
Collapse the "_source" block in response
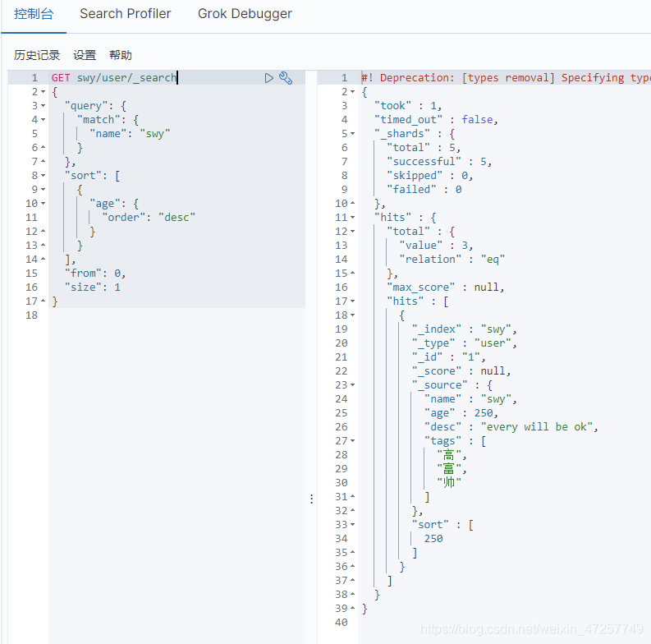pos(352,384)
